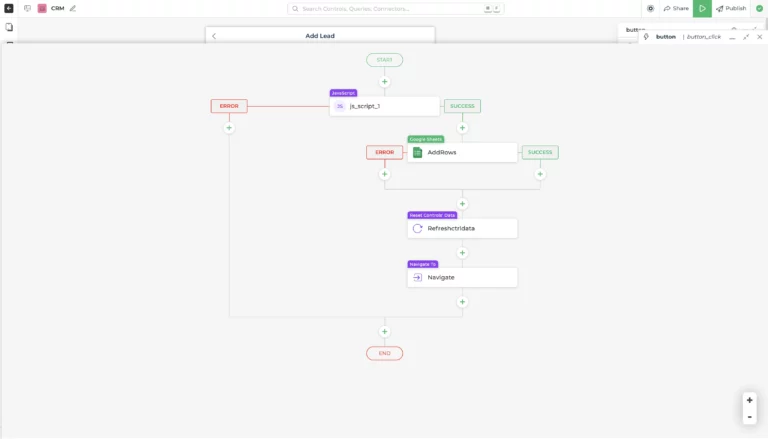Click the Share button

coord(676,8)
